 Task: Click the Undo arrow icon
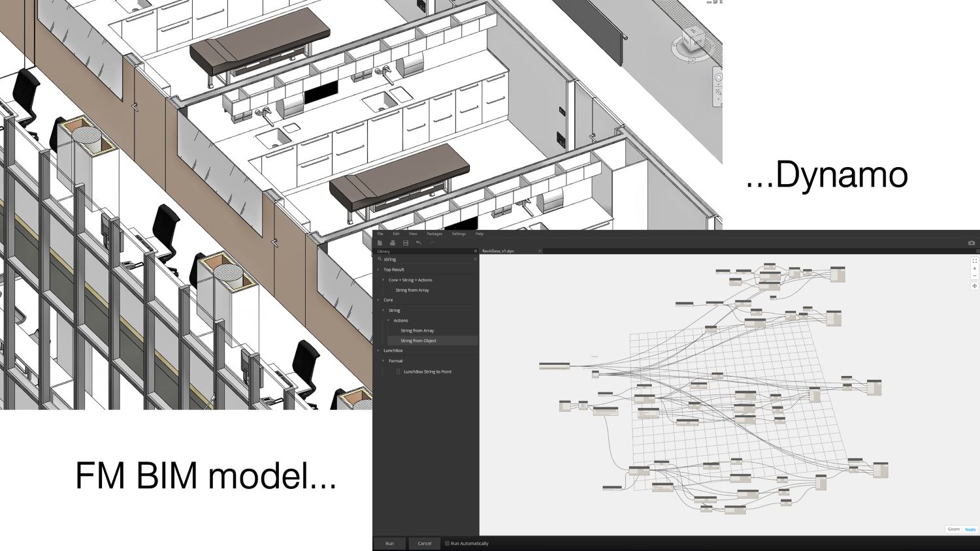(x=419, y=243)
